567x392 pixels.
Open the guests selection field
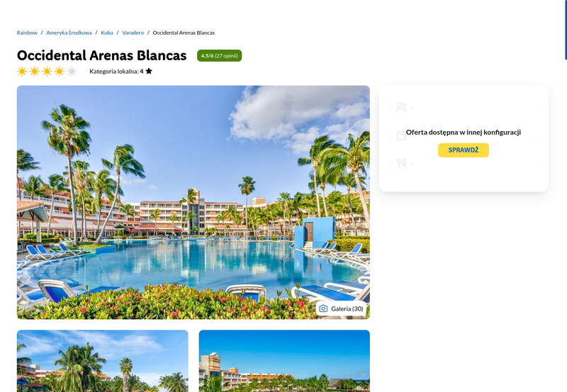464,106
